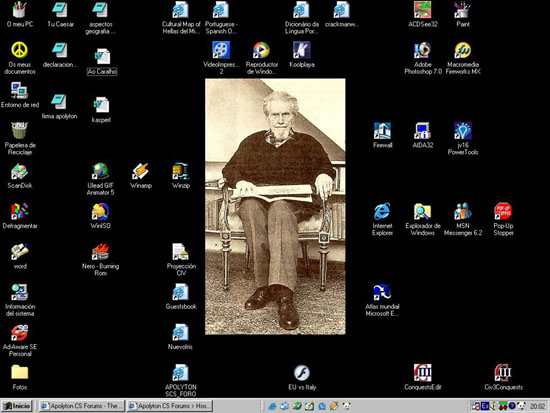Open the Entorno de red icon

coord(20,91)
